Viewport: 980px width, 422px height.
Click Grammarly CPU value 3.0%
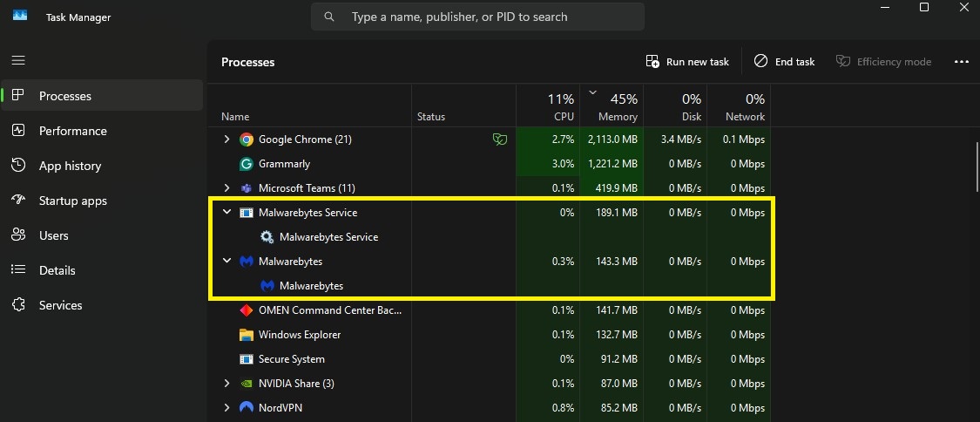point(563,164)
